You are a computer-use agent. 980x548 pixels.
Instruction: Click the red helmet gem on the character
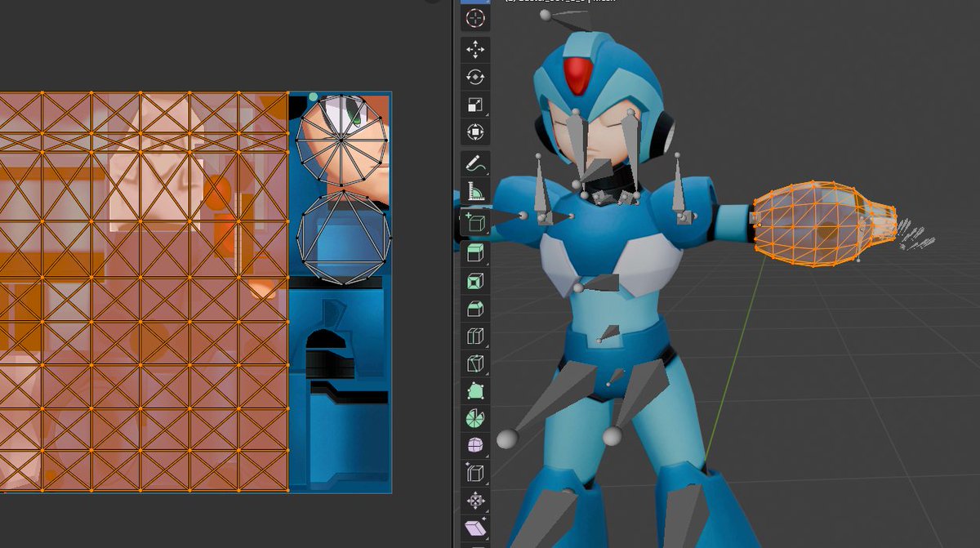pos(579,75)
